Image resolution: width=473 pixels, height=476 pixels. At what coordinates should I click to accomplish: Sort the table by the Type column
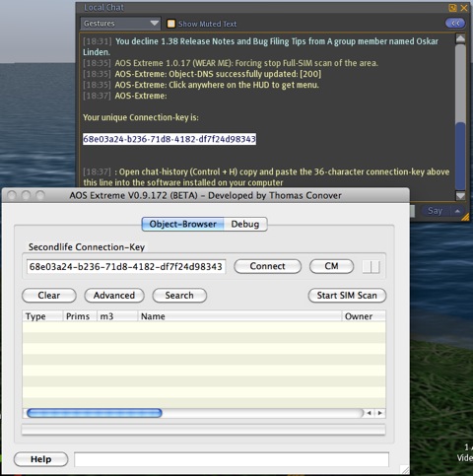pyautogui.click(x=42, y=316)
